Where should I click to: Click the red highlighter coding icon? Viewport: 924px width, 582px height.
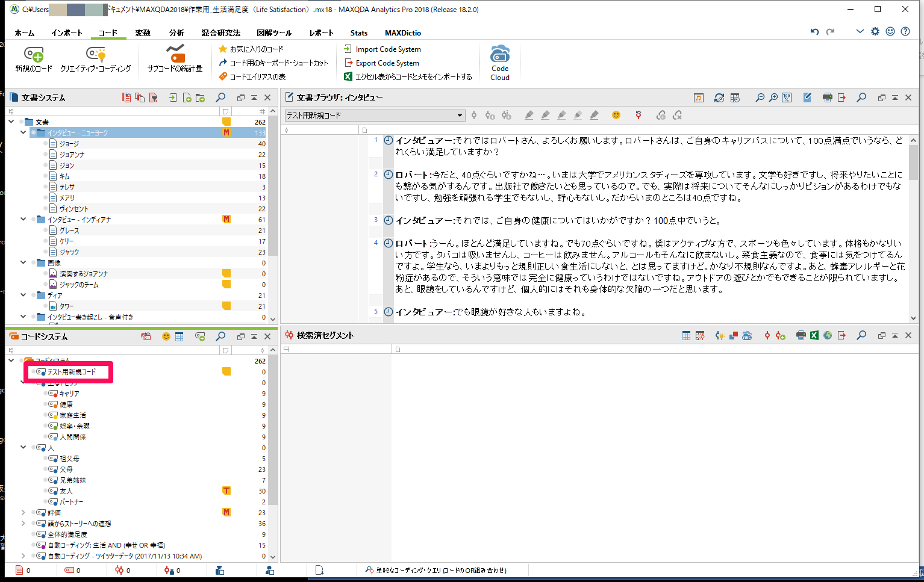529,115
